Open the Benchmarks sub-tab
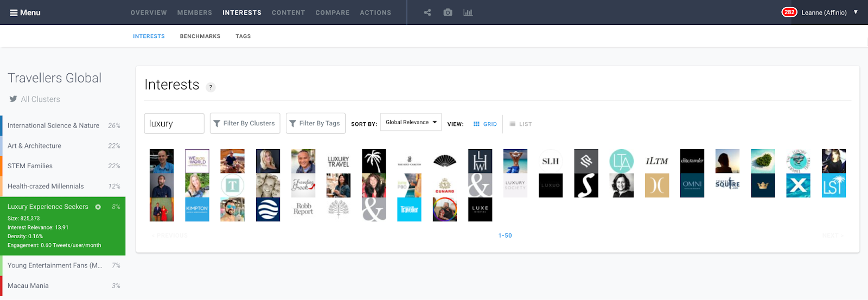The image size is (868, 300). click(200, 36)
